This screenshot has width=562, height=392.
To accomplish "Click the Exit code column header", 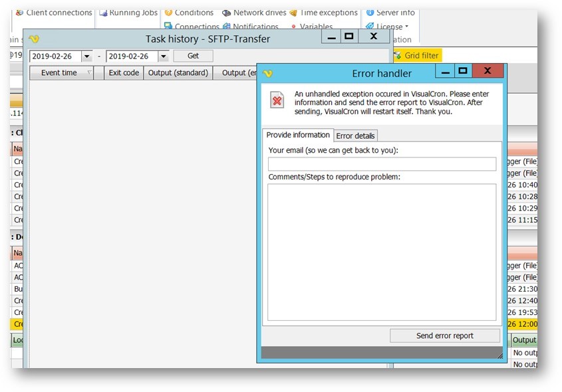I will tap(124, 73).
